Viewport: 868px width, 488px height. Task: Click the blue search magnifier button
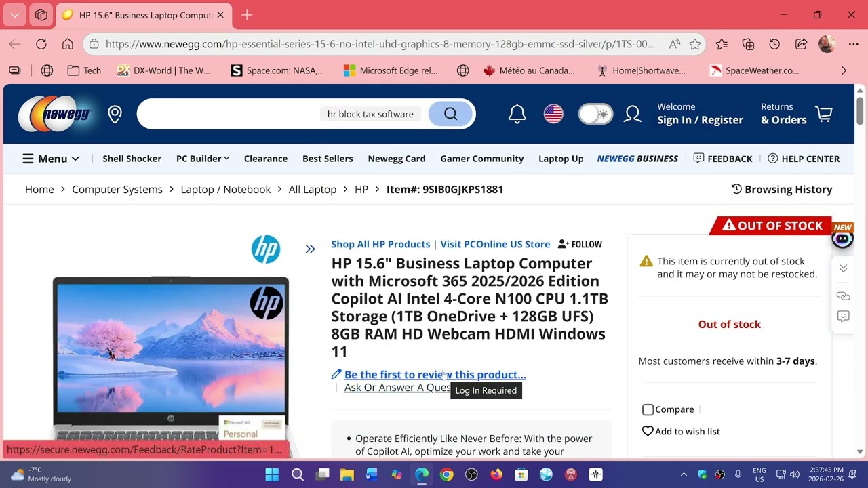click(450, 114)
